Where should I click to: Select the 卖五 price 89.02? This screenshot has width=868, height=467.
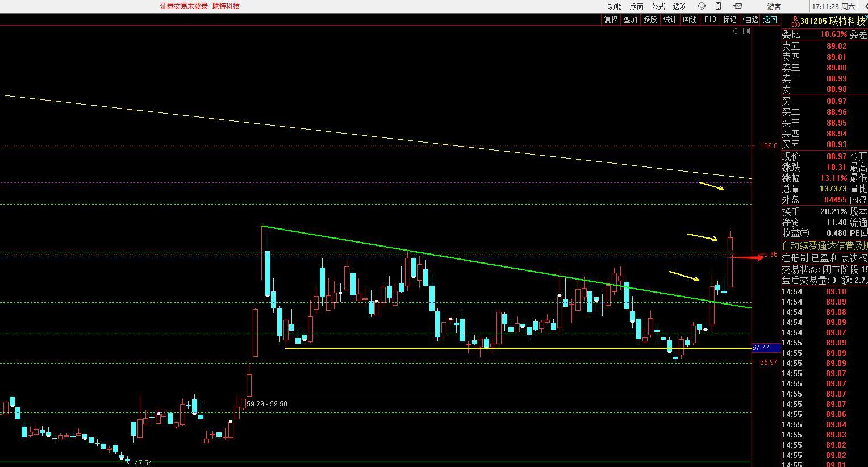[x=836, y=46]
